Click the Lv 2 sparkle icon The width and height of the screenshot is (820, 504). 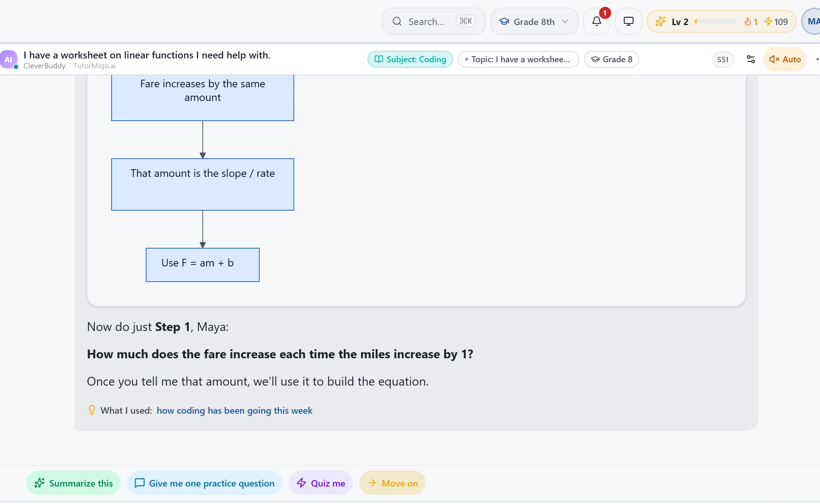click(x=661, y=22)
